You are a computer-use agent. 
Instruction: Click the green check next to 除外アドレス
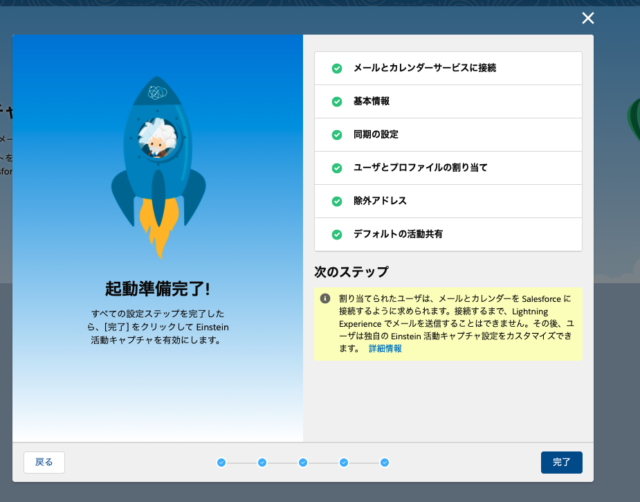click(x=337, y=201)
